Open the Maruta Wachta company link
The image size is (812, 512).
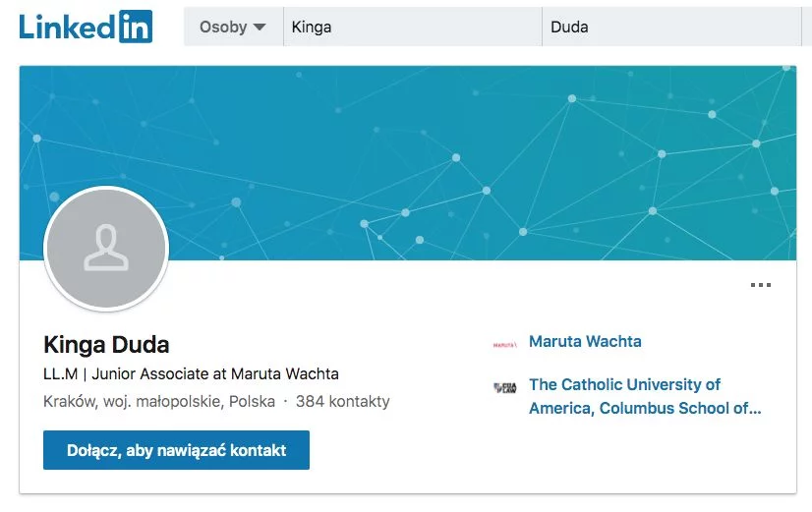(585, 342)
